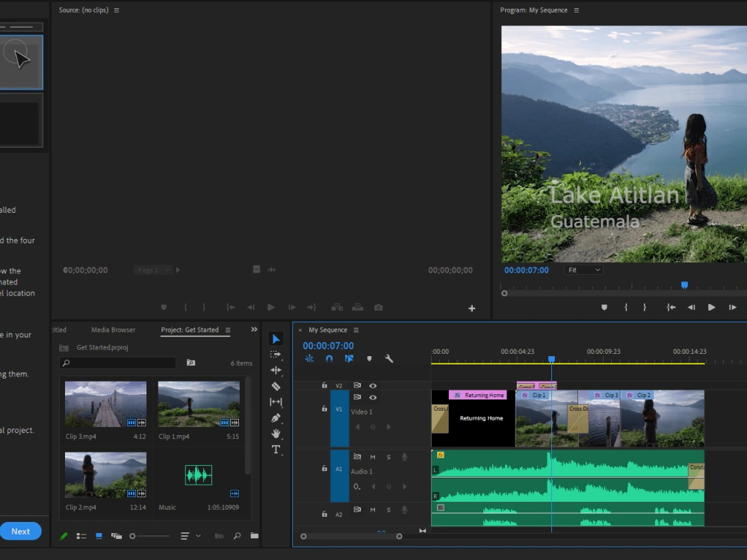Click the Program monitor scrub bar playhead
Screen dimensions: 747x560
(684, 285)
